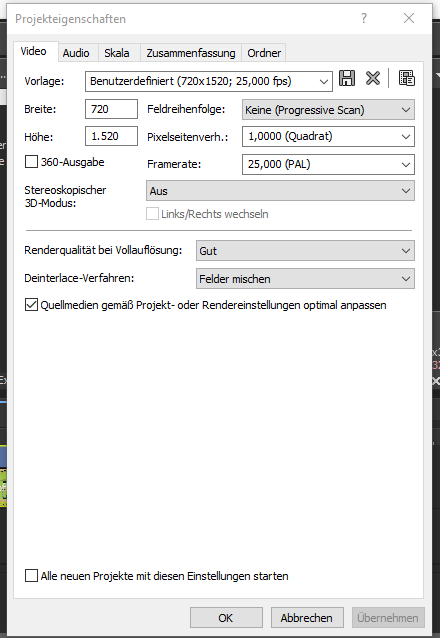440x638 pixels.
Task: Delete the template with the X icon
Action: tap(372, 78)
